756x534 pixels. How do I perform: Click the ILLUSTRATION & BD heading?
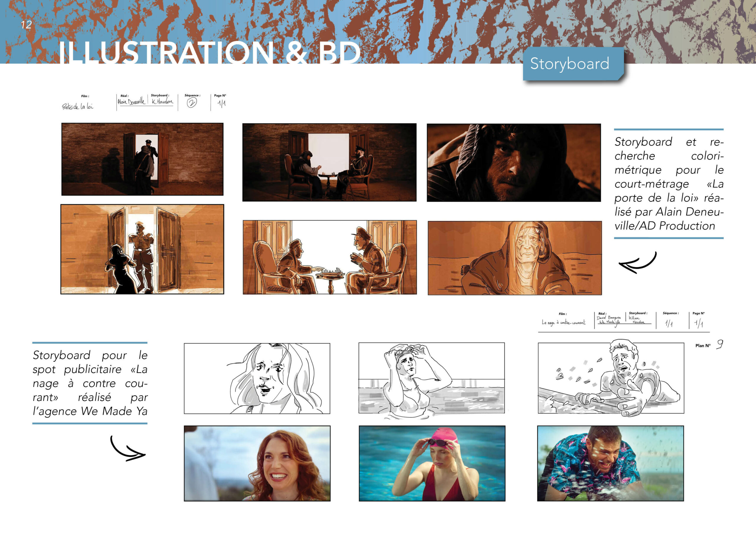pos(209,53)
